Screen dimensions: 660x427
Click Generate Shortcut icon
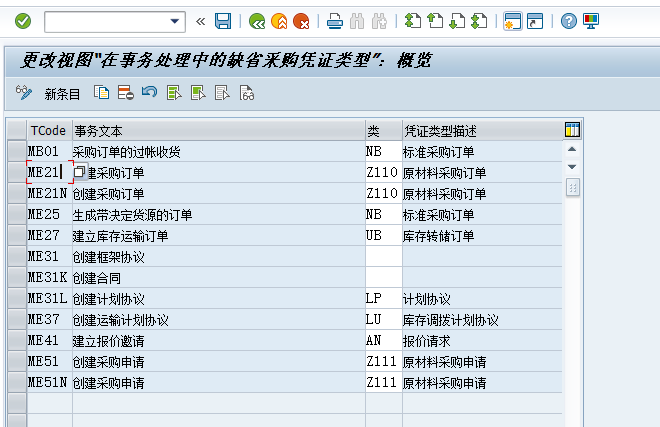(x=535, y=21)
